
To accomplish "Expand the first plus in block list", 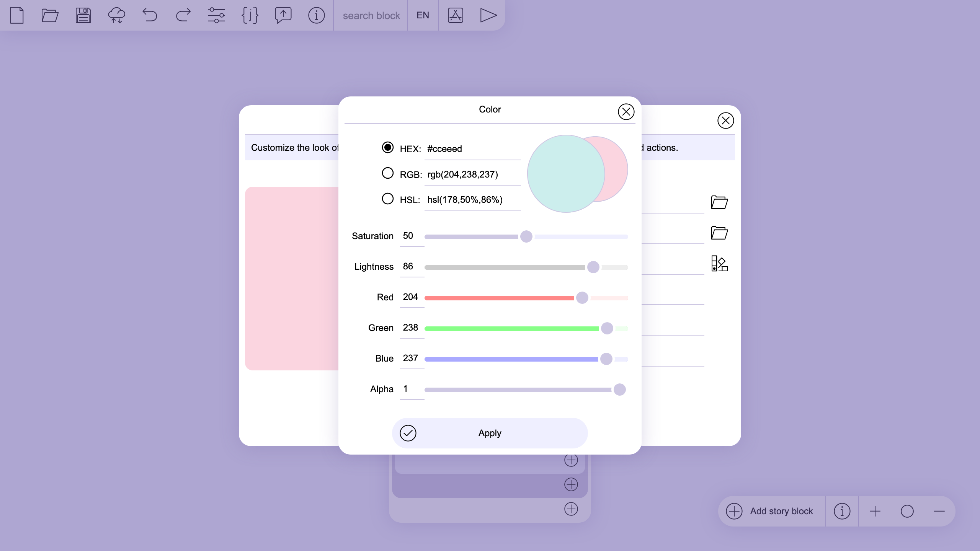I will (571, 460).
